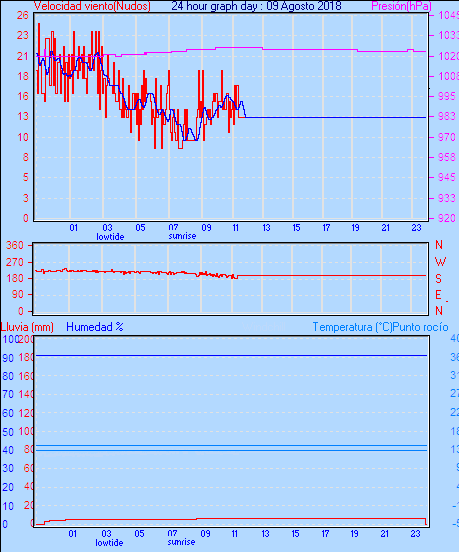Click the 'Punto rocío' label

420,327
